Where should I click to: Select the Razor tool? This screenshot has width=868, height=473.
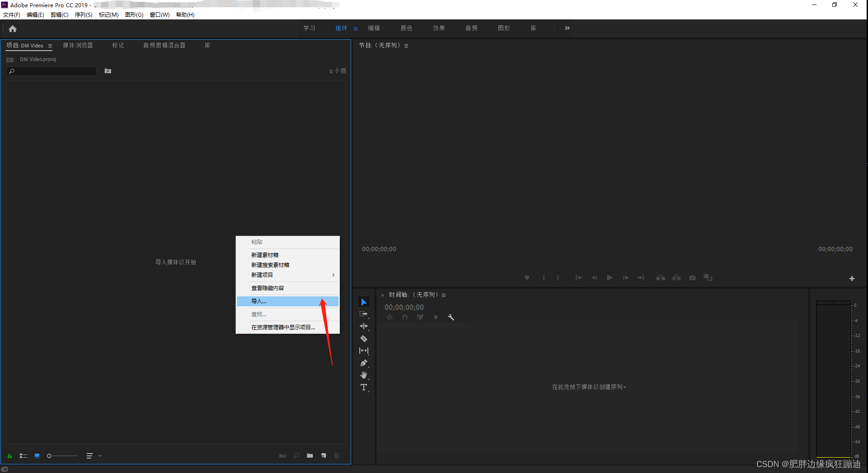click(364, 338)
